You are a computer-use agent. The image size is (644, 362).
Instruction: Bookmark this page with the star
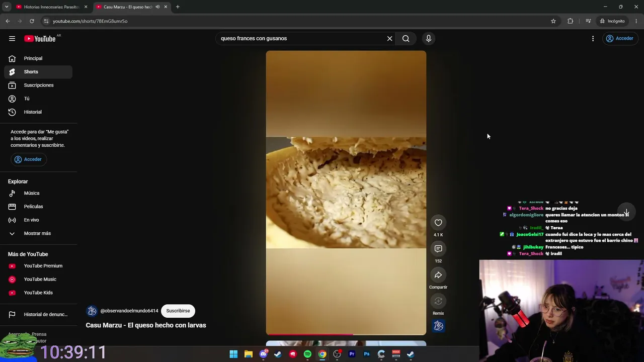[x=553, y=21]
